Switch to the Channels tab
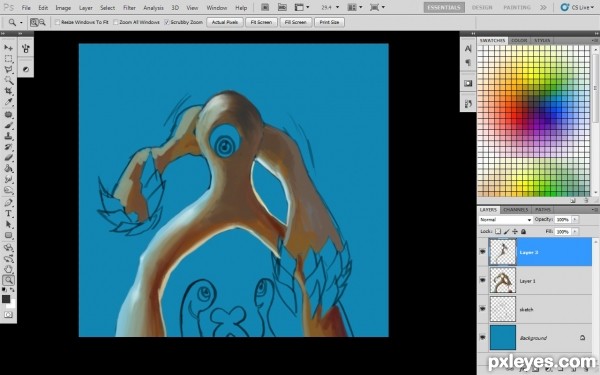Viewport: 600px width, 375px height. [515, 210]
